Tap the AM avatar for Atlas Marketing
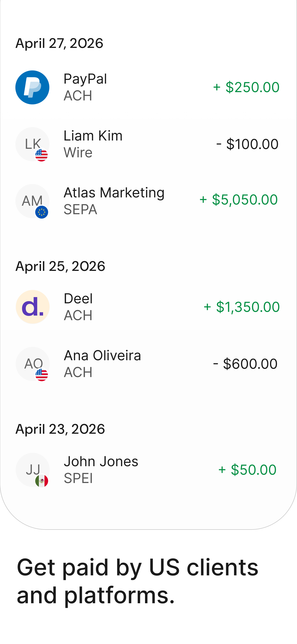The width and height of the screenshot is (297, 644). (x=32, y=201)
